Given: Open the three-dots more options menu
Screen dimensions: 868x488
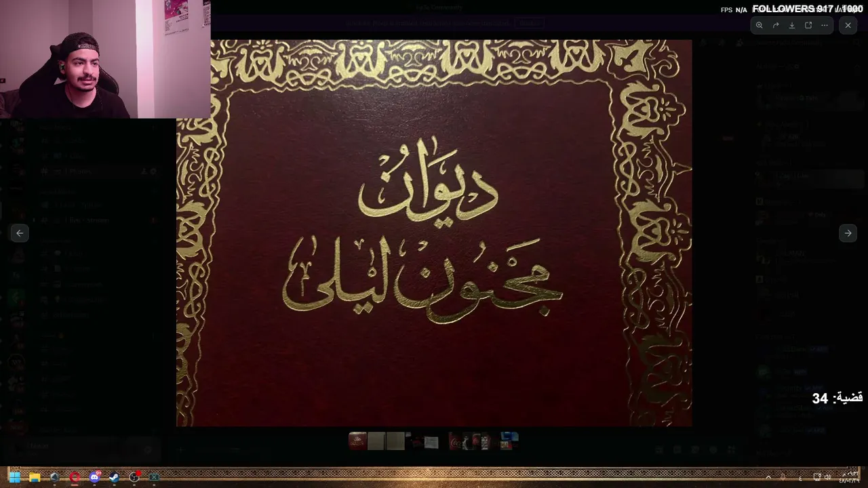Looking at the screenshot, I should tap(825, 25).
